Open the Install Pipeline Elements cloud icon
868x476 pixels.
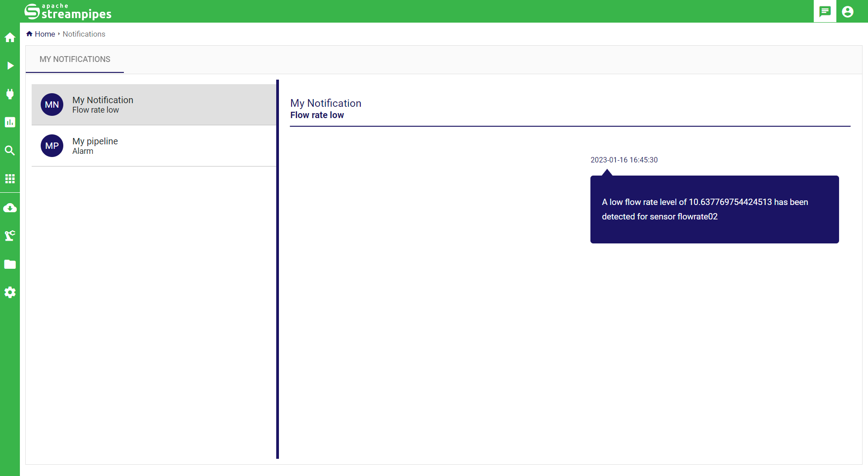tap(10, 208)
